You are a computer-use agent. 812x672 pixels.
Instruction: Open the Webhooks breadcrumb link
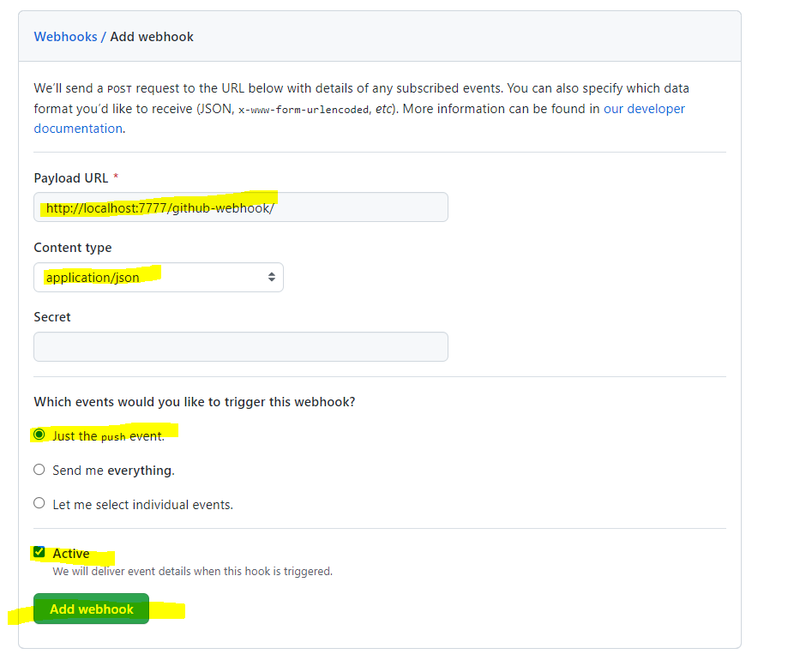pyautogui.click(x=65, y=37)
